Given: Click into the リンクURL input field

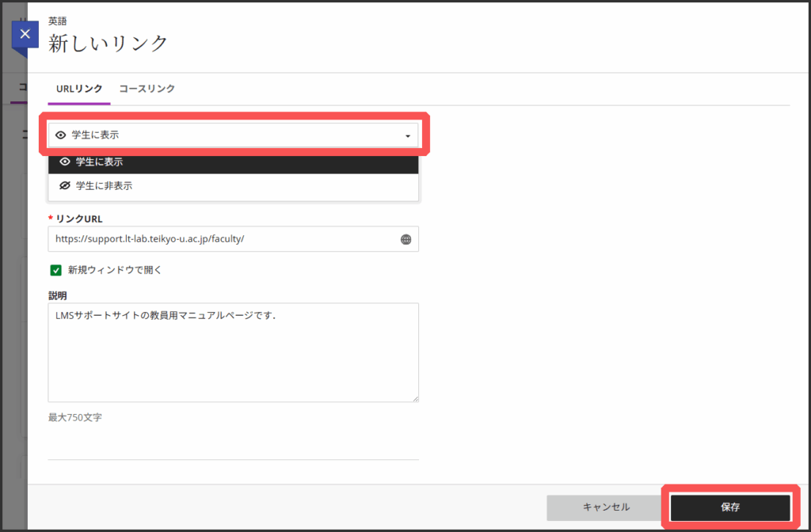Looking at the screenshot, I should click(222, 239).
